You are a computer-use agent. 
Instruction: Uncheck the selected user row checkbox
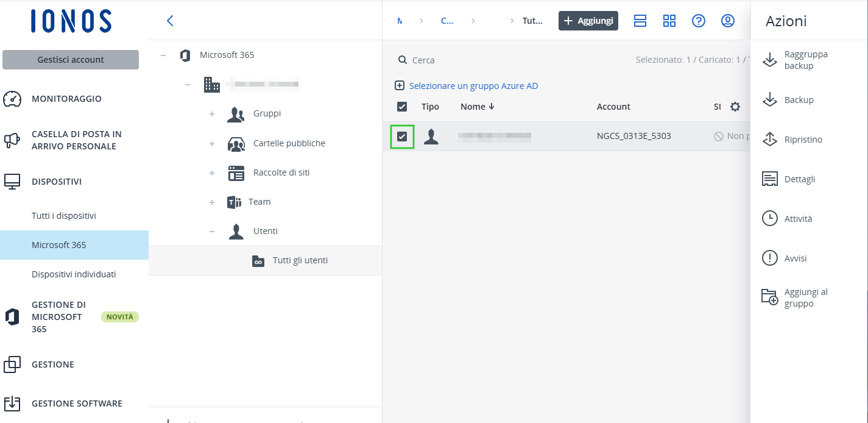point(402,137)
